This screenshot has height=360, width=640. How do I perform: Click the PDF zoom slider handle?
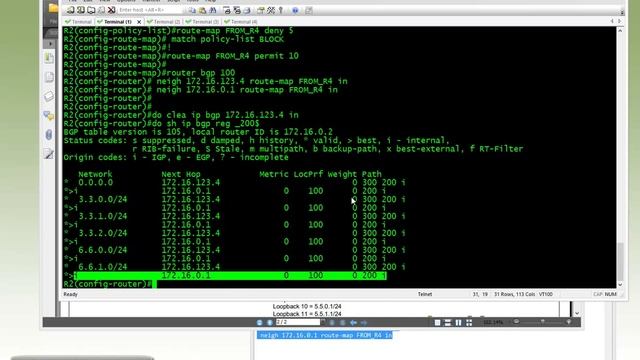coord(542,322)
